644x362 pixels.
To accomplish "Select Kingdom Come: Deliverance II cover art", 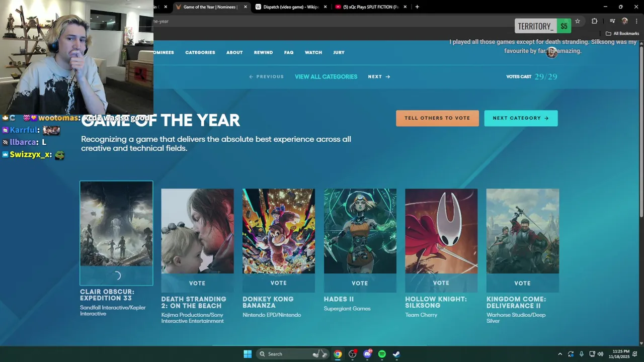I will 523,231.
